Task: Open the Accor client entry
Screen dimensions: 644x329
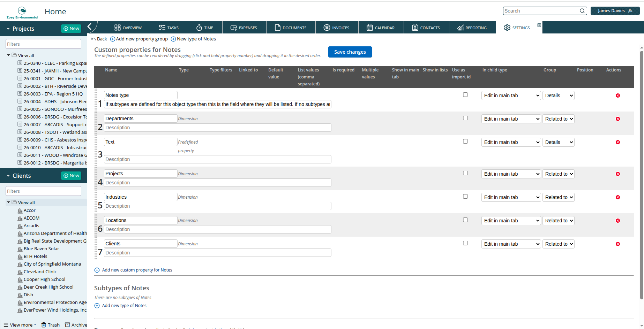Action: [29, 211]
